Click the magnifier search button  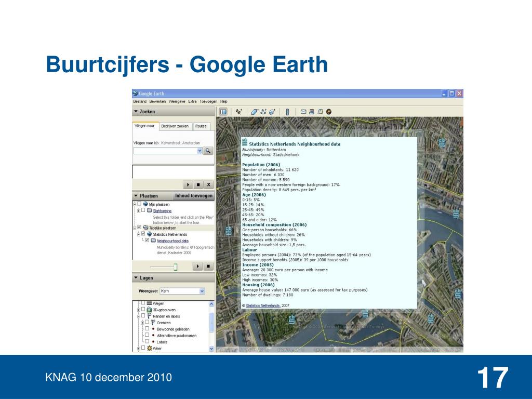pyautogui.click(x=208, y=151)
